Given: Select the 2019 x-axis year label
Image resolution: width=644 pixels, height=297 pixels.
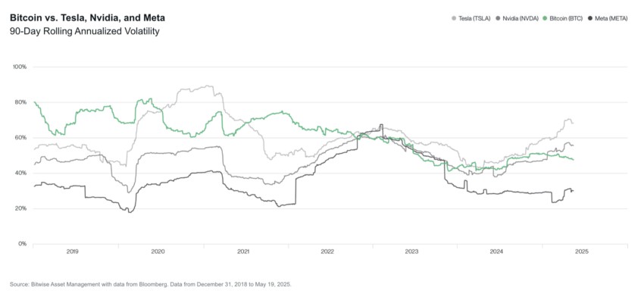Looking at the screenshot, I should [x=73, y=252].
